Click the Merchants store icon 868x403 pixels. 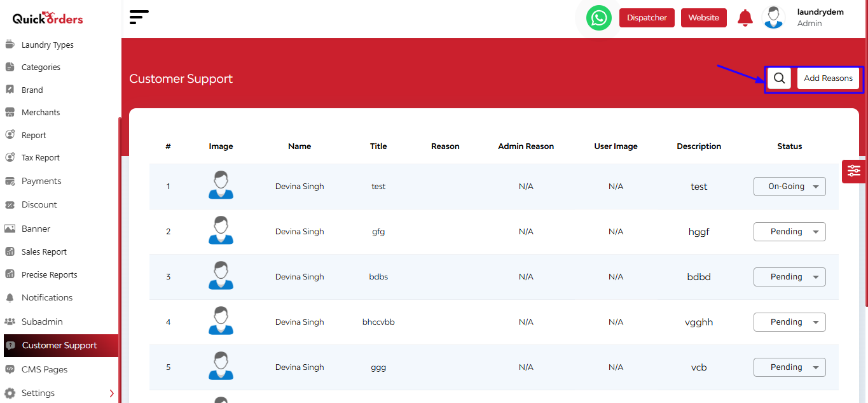[10, 112]
